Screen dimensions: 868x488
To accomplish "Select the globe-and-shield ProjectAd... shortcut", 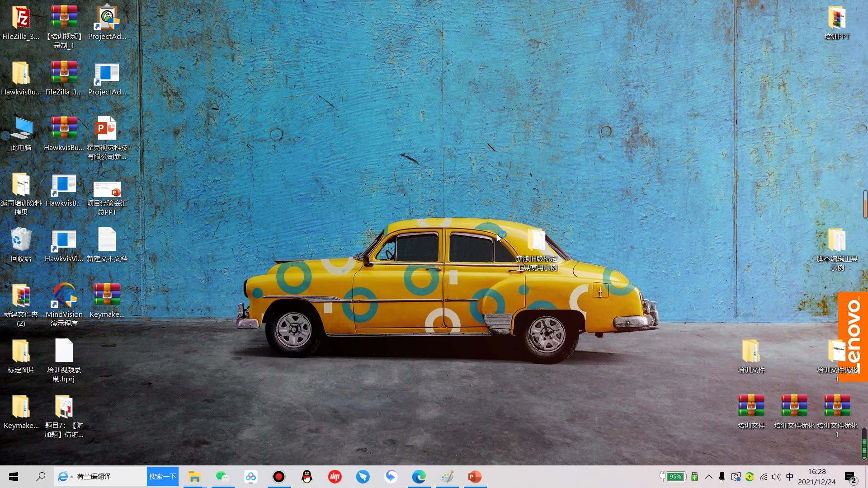I will (x=107, y=18).
